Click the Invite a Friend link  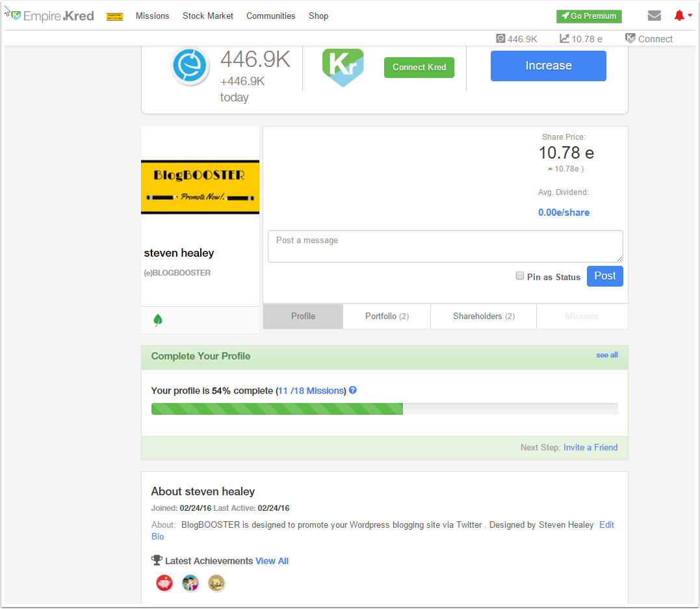(590, 447)
